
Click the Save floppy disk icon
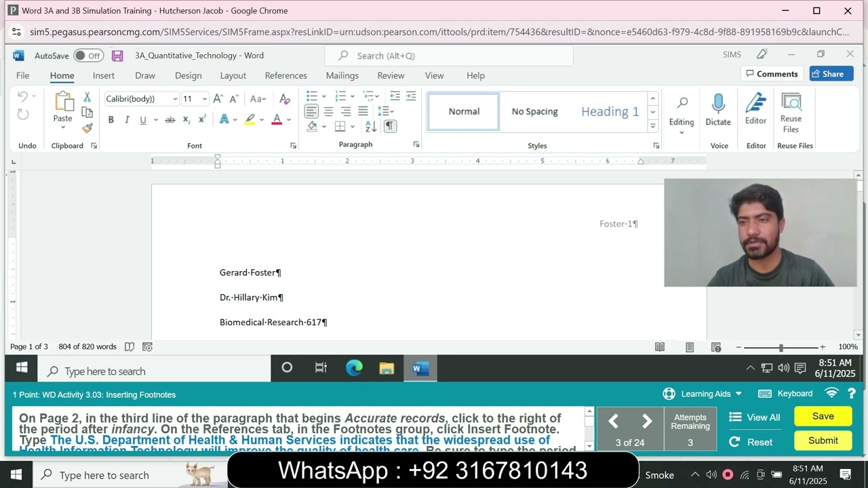point(117,56)
